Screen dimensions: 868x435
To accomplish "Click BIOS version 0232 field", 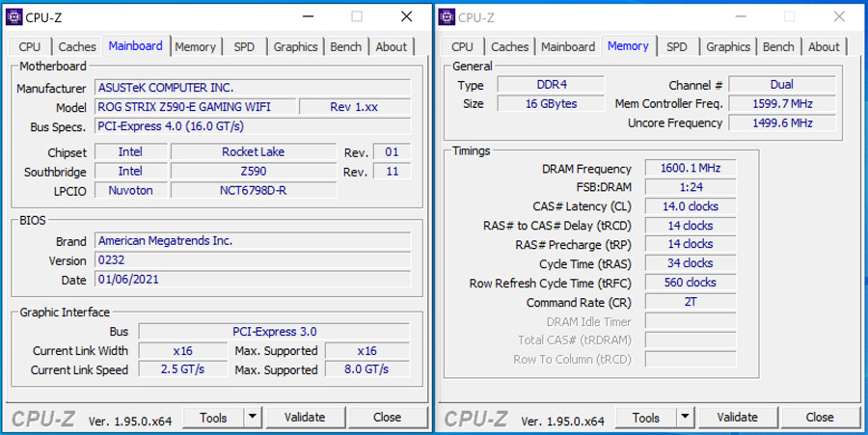I will click(x=253, y=260).
